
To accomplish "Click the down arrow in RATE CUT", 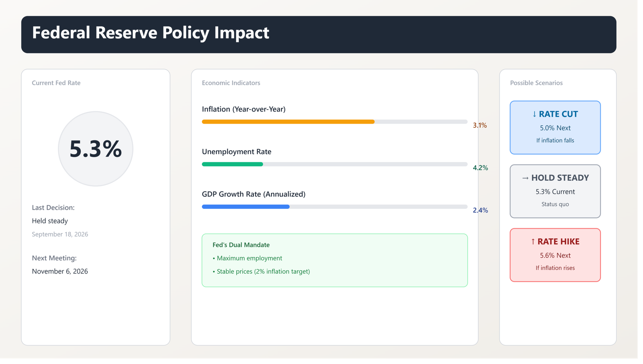I will point(534,114).
